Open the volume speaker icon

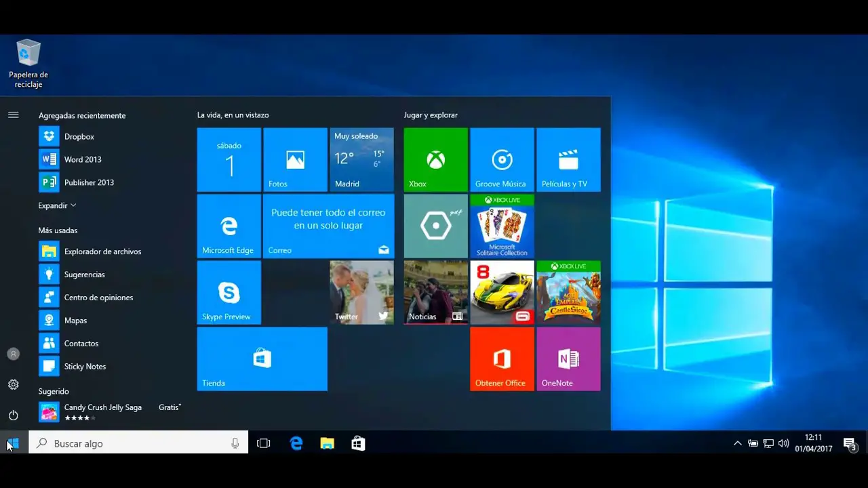(784, 443)
